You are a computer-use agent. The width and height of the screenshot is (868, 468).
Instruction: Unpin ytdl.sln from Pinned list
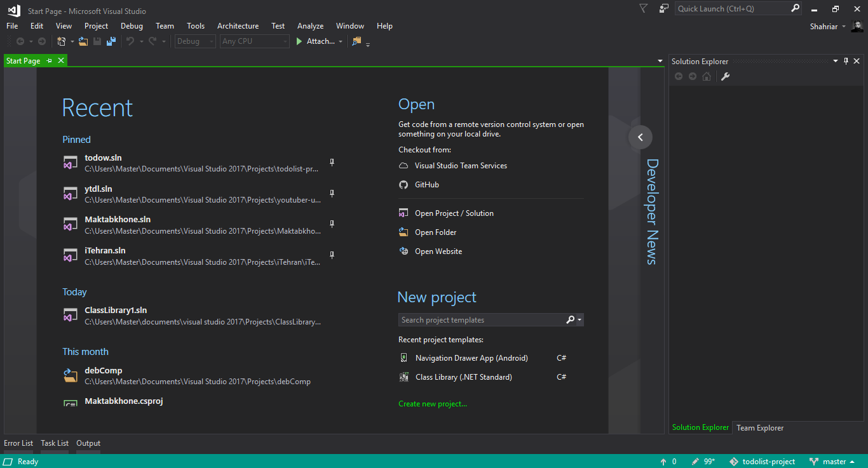(332, 194)
